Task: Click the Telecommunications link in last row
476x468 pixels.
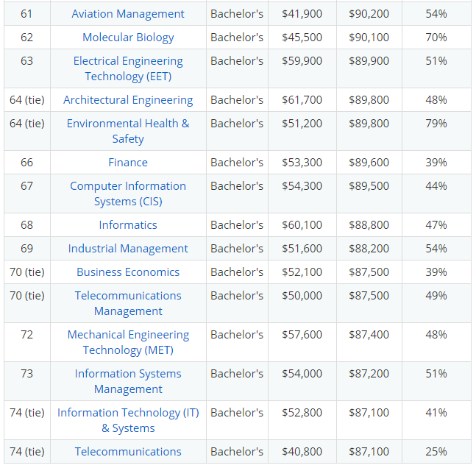Action: point(128,452)
